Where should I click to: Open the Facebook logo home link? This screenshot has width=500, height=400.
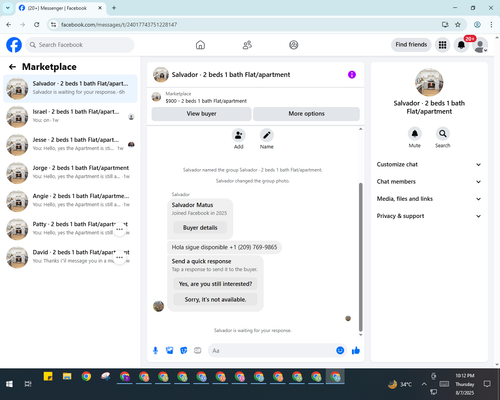point(14,45)
